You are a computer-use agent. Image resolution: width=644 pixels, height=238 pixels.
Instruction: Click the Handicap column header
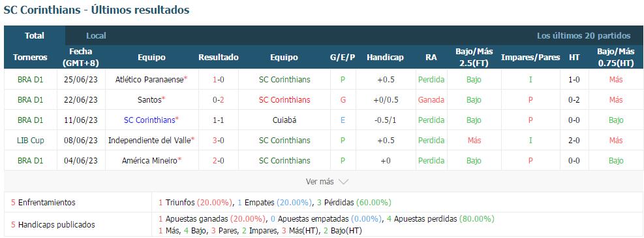(x=385, y=58)
